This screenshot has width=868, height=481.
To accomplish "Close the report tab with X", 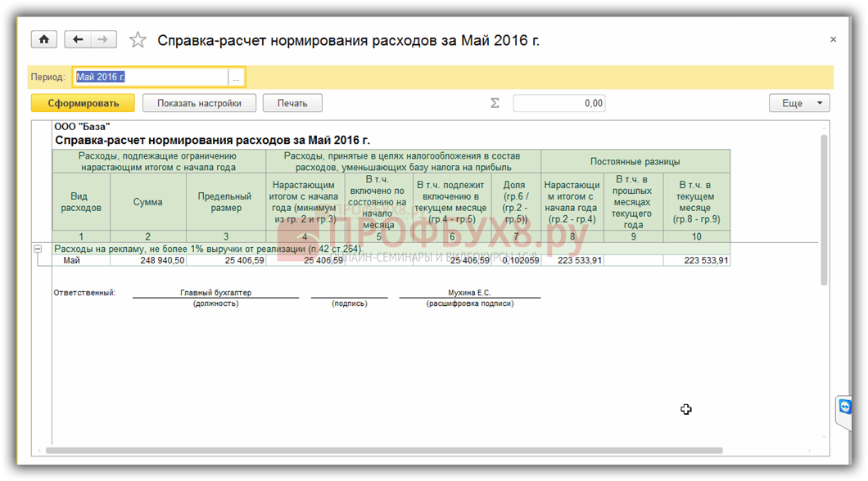I will coord(833,40).
